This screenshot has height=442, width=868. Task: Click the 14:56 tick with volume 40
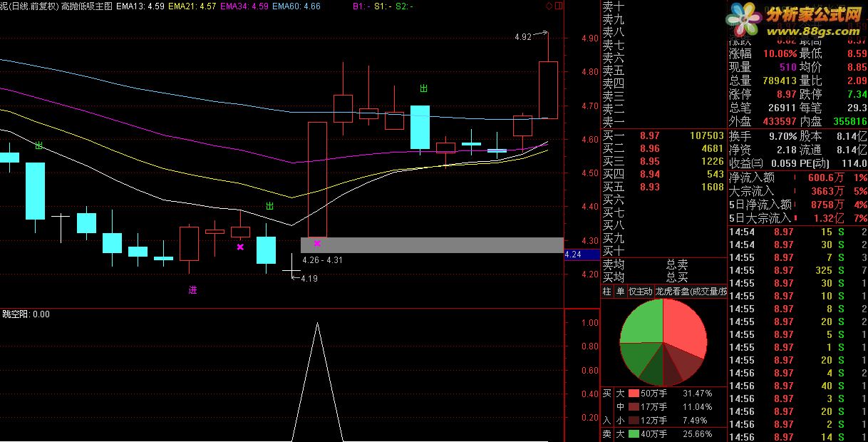(x=797, y=386)
